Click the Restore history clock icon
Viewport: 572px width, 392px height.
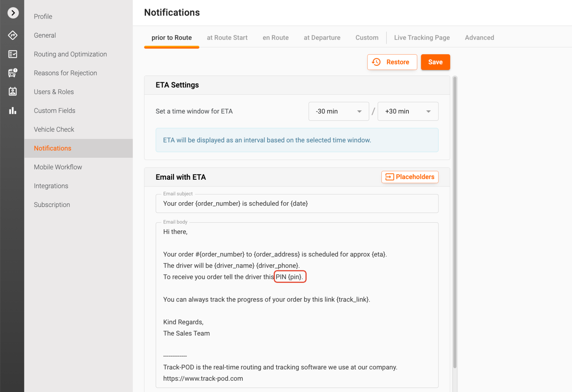coord(376,62)
